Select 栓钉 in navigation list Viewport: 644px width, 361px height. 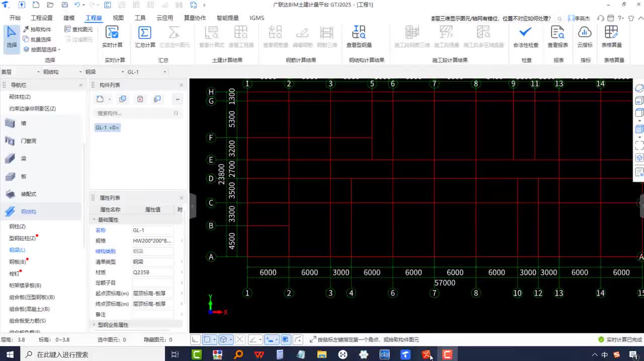pyautogui.click(x=15, y=273)
